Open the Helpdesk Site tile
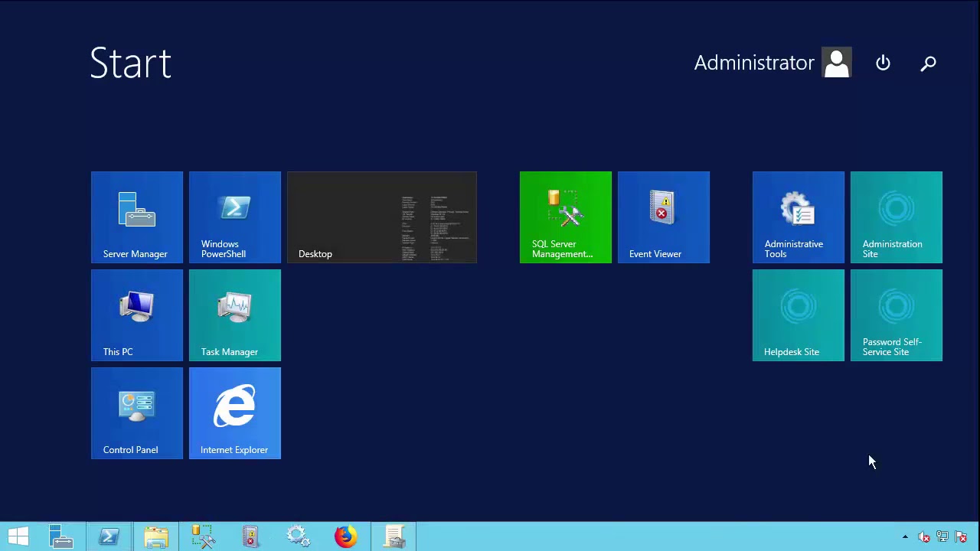This screenshot has height=551, width=980. pos(799,315)
